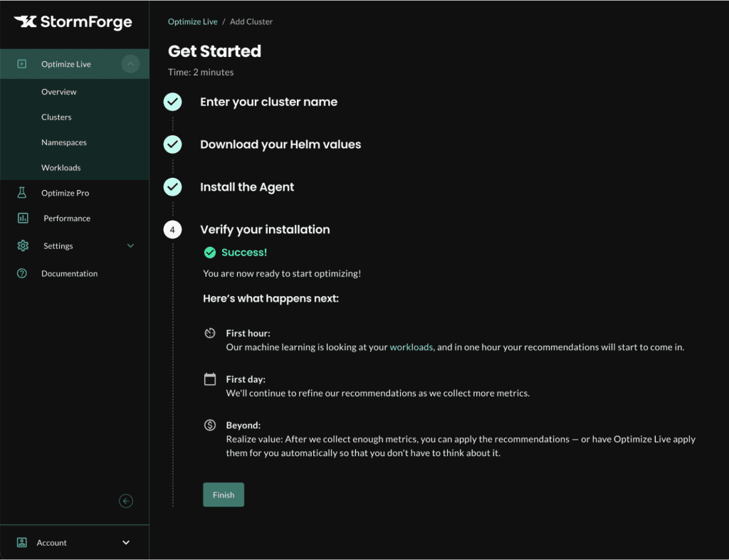
Task: Click the Settings gear icon
Action: (23, 245)
